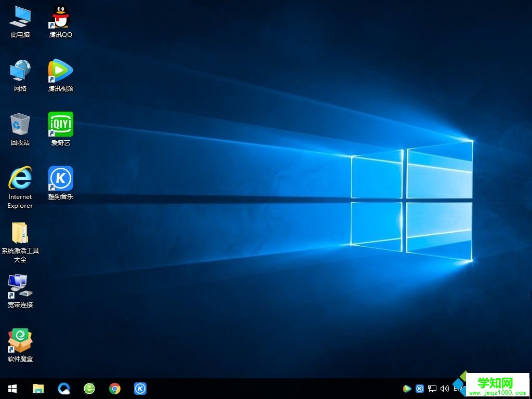Open the volume control in the tray
This screenshot has height=399, width=532.
point(444,388)
